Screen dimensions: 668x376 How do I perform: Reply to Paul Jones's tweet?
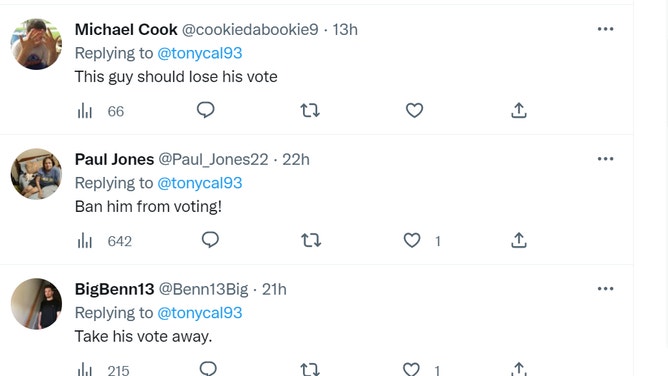(x=210, y=240)
